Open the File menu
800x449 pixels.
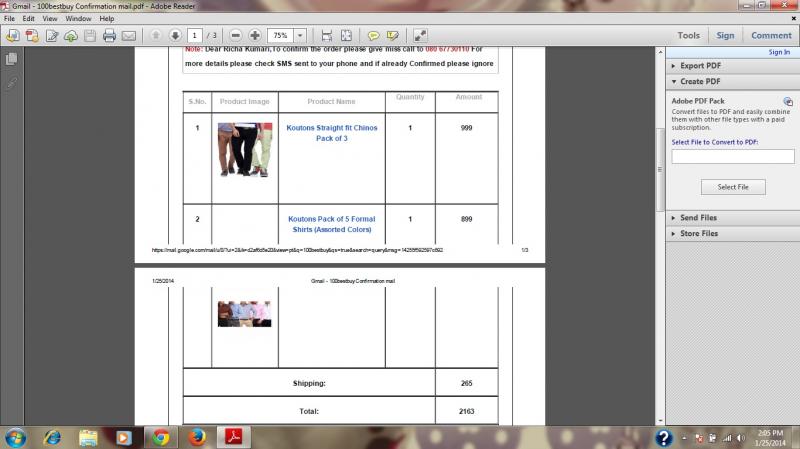(x=9, y=18)
